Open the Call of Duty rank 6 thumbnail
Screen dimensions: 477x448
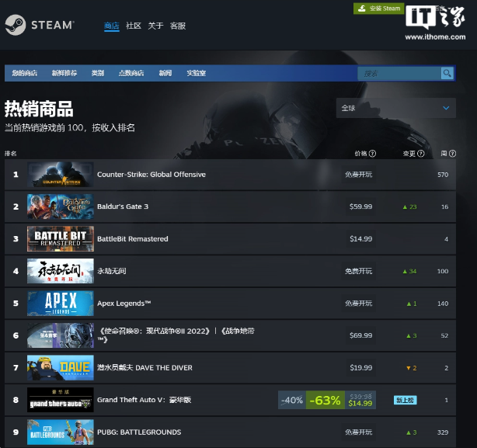click(x=61, y=335)
